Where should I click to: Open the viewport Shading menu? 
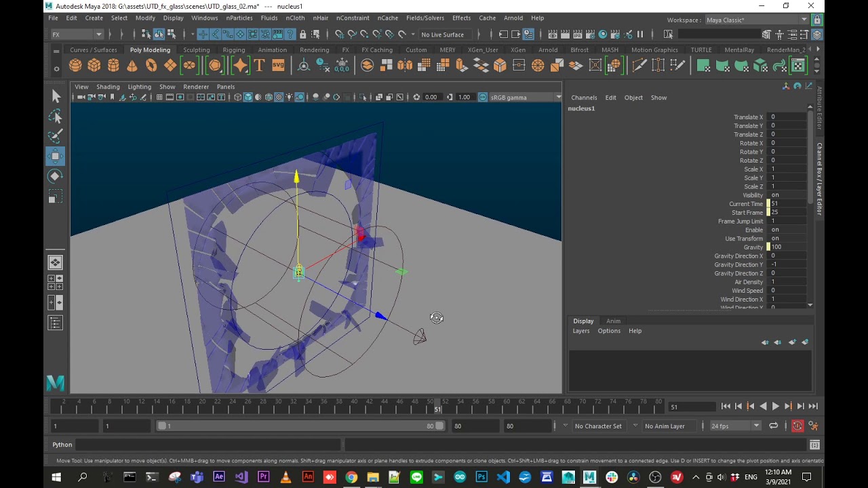[x=108, y=87]
